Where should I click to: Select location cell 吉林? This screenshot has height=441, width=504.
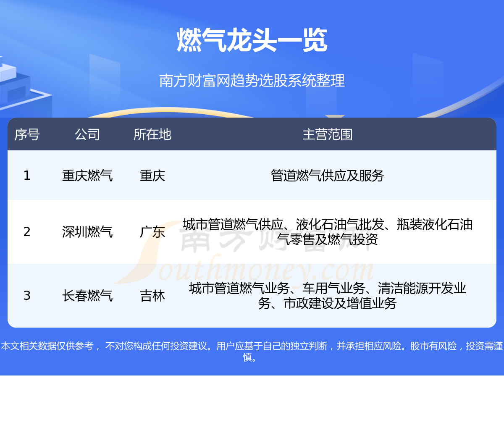(x=152, y=295)
